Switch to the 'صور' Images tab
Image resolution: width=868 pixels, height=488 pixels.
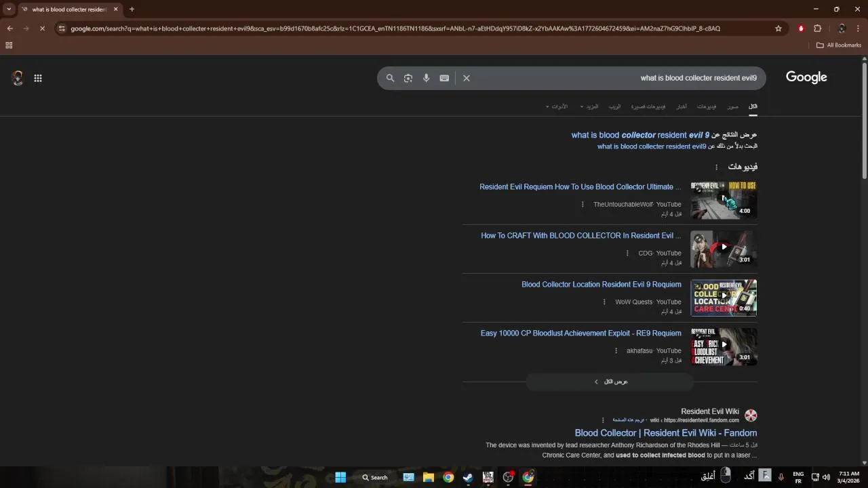coord(733,106)
